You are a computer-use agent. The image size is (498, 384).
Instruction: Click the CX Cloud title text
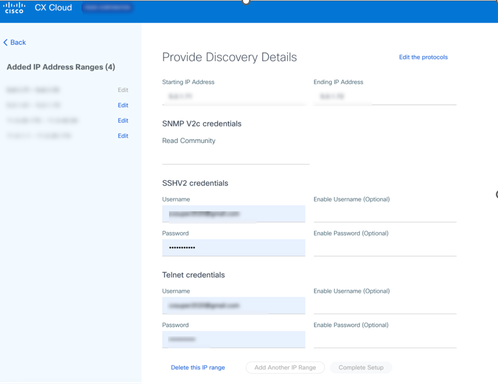pos(53,8)
